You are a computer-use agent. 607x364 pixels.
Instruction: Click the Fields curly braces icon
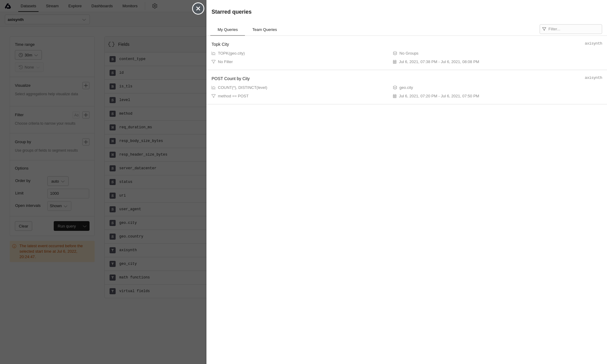click(x=111, y=44)
